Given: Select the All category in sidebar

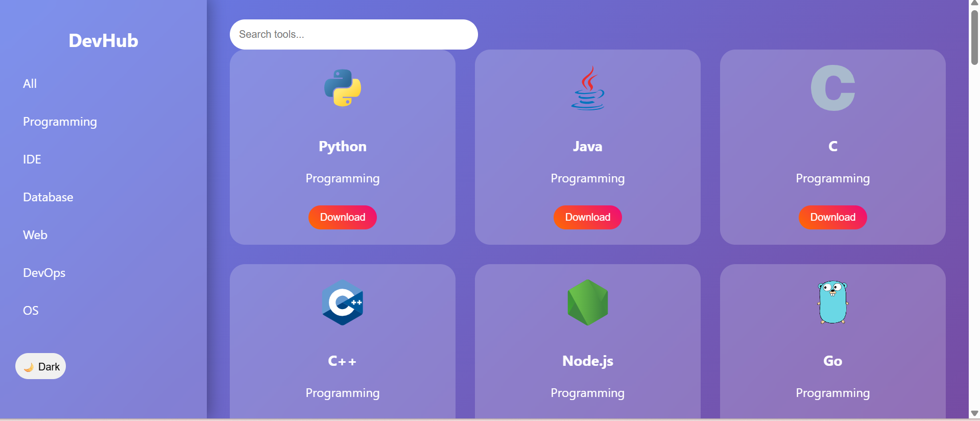Looking at the screenshot, I should 30,84.
